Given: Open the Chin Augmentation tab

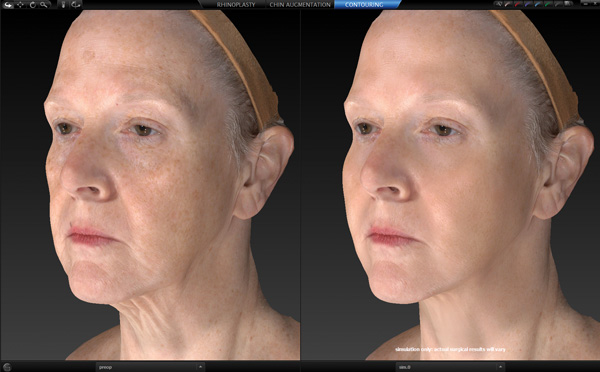Looking at the screenshot, I should [x=300, y=5].
